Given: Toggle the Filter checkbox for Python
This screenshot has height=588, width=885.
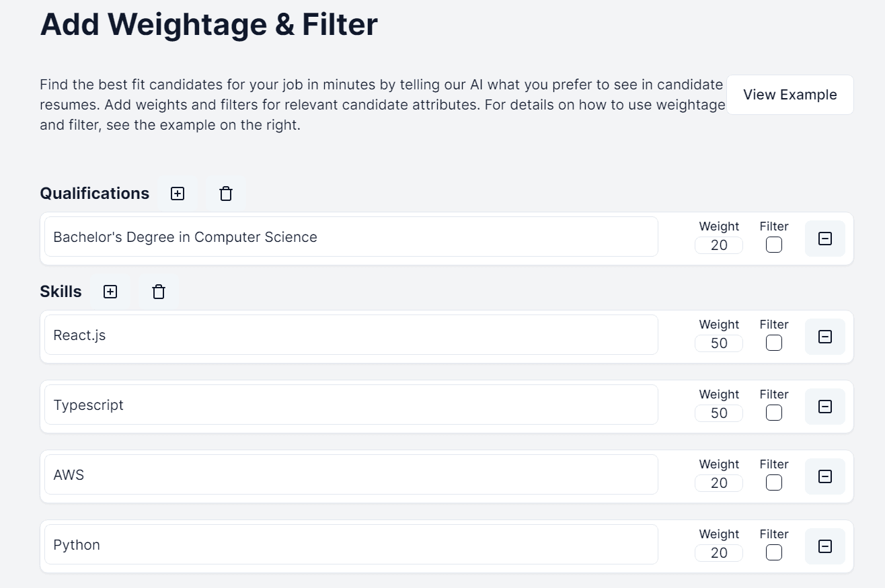Looking at the screenshot, I should click(774, 553).
